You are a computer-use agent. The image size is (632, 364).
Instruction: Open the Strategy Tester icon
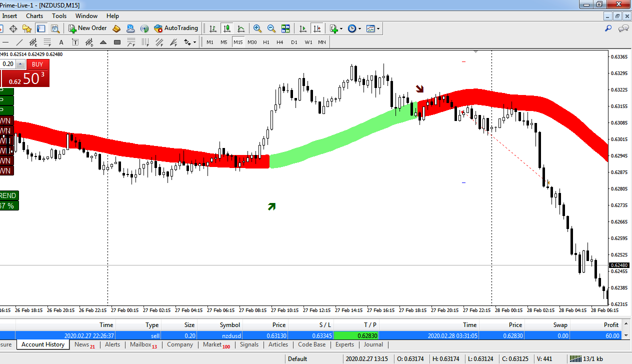coord(55,28)
